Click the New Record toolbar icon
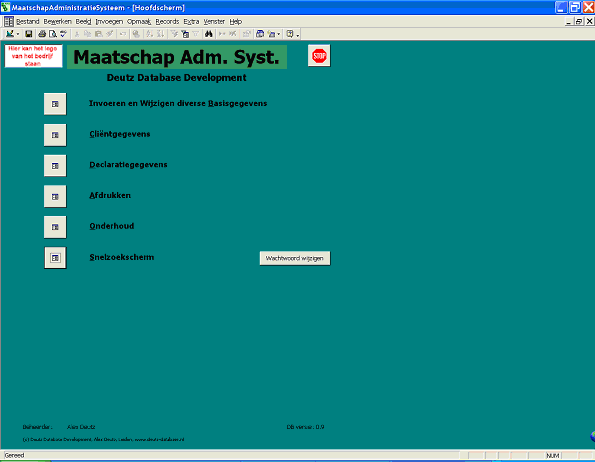The height and width of the screenshot is (462, 595). [222, 34]
